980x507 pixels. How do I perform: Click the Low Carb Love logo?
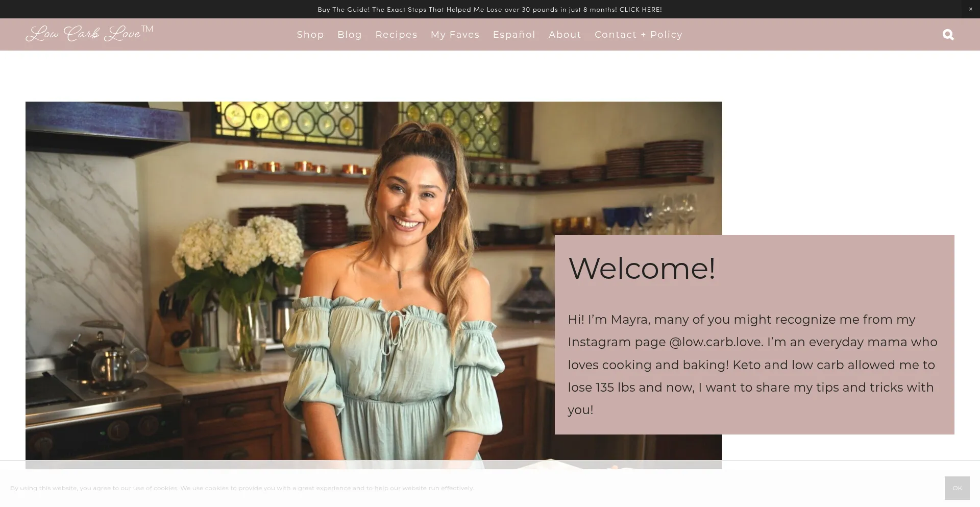click(x=89, y=34)
